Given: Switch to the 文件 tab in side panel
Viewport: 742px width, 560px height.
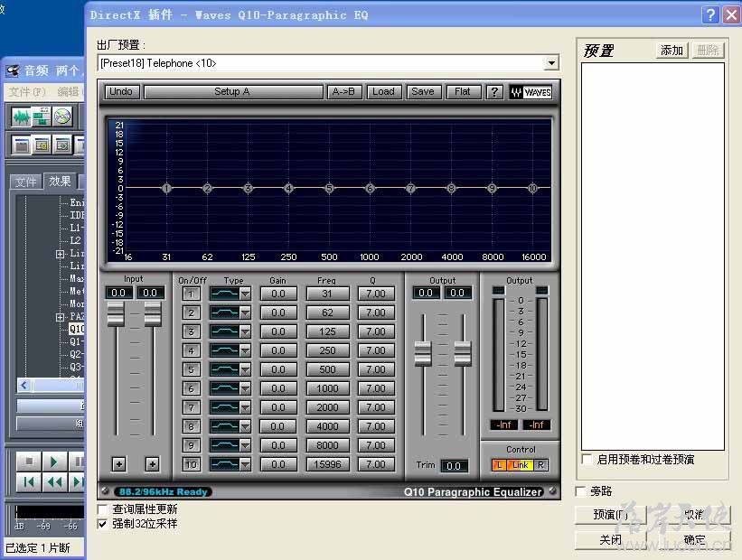Looking at the screenshot, I should coord(25,182).
